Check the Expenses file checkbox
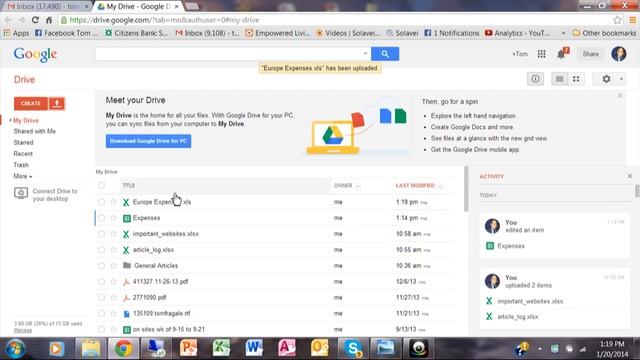 (101, 218)
